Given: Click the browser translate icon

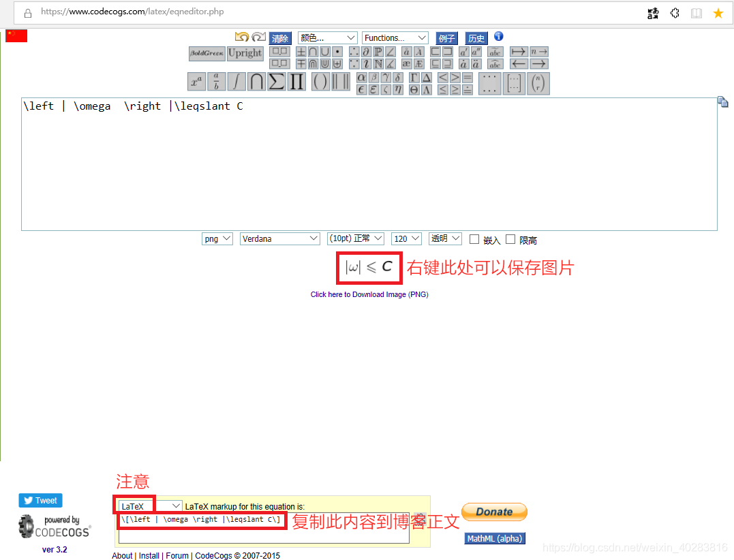Looking at the screenshot, I should 653,13.
